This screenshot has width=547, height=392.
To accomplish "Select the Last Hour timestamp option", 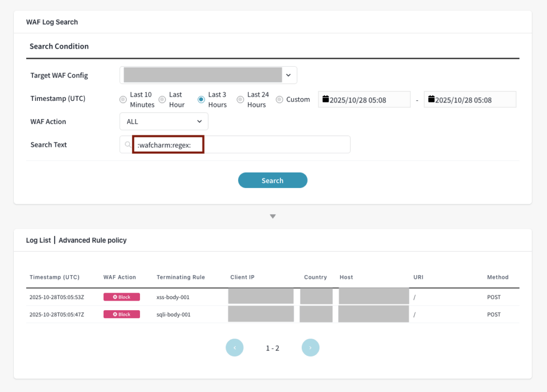I will coord(162,99).
